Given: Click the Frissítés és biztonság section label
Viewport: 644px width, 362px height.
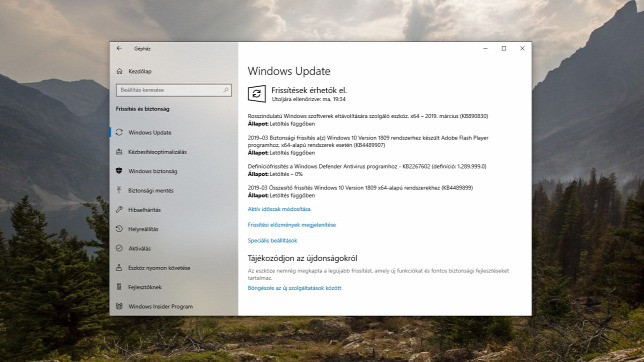Looking at the screenshot, I should [x=143, y=109].
